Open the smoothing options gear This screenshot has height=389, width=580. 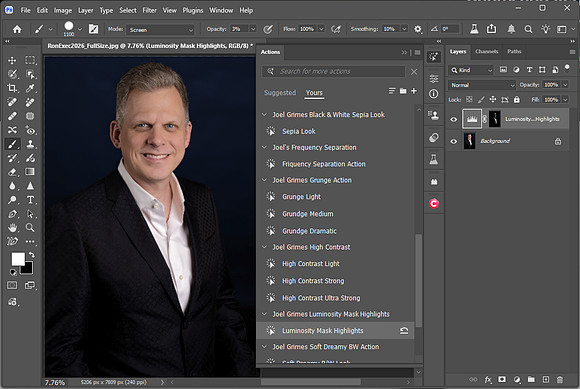click(418, 29)
